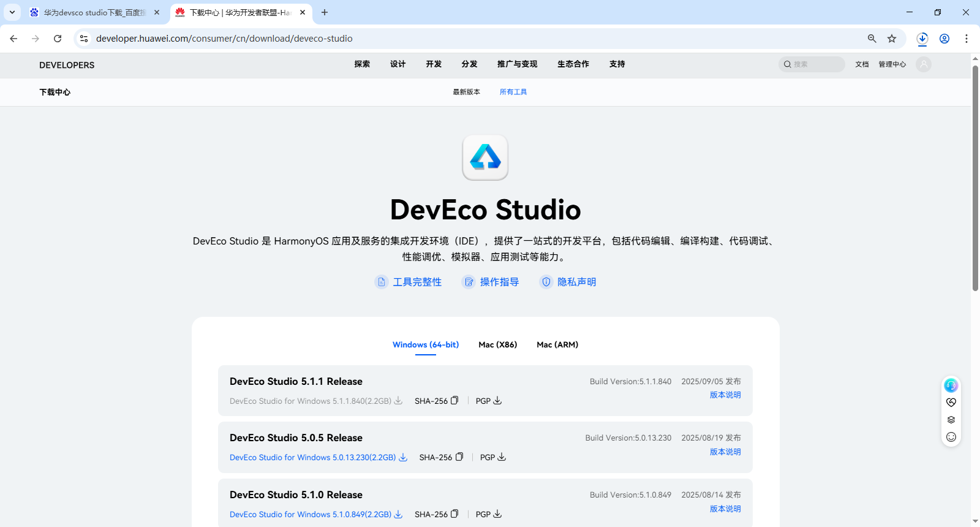Close the 下载中心 browser tab
The width and height of the screenshot is (980, 527).
[x=303, y=12]
